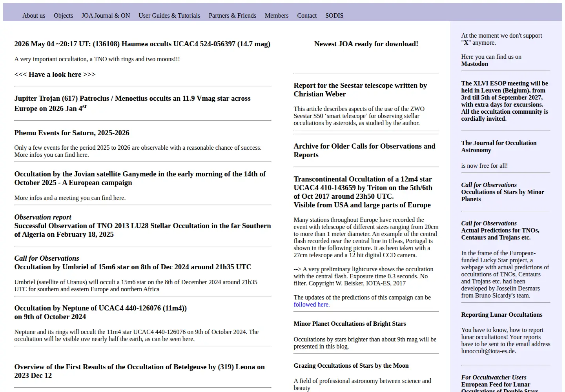Open Grazing Occultations of Stars by the Moon

coord(351,366)
